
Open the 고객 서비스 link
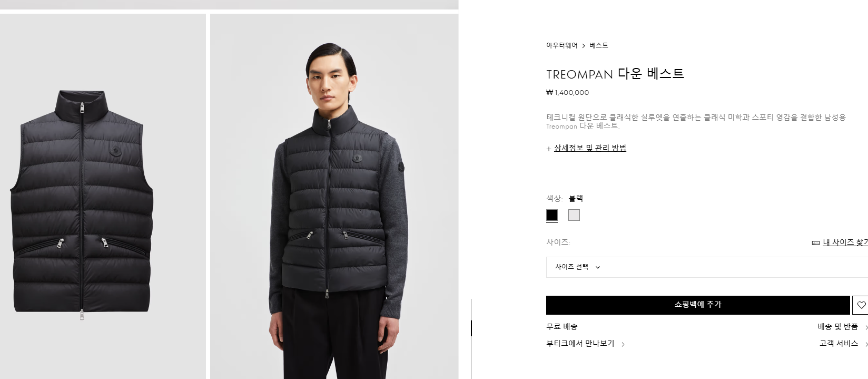(x=839, y=344)
